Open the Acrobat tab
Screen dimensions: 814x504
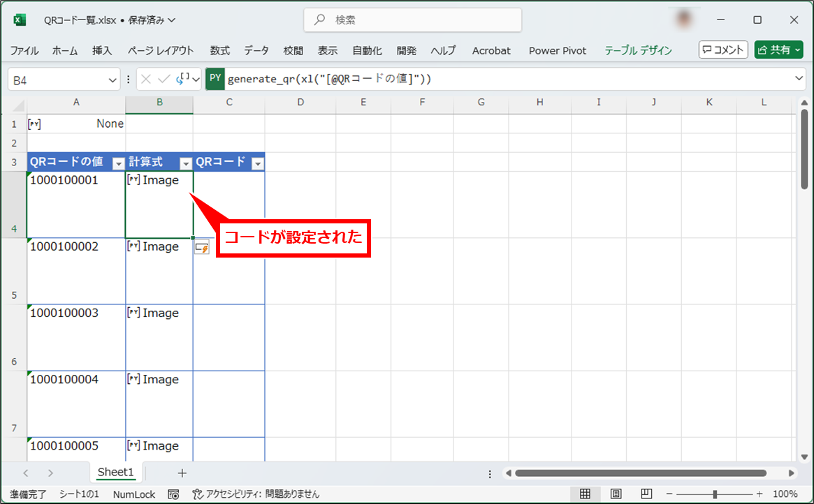pos(491,51)
